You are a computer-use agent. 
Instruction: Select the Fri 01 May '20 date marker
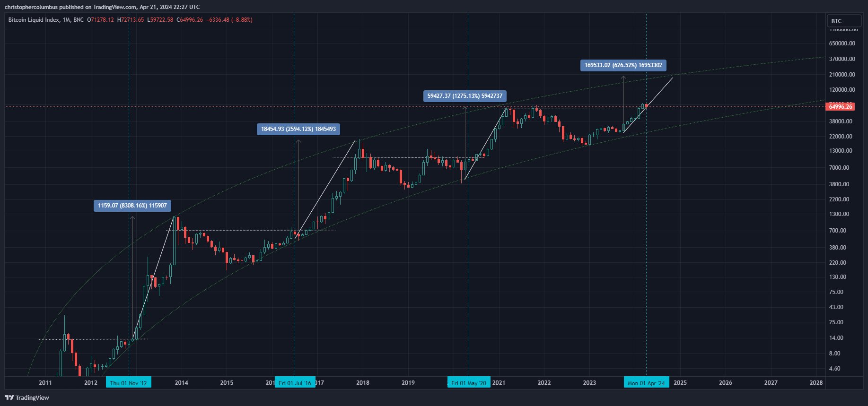click(x=468, y=383)
